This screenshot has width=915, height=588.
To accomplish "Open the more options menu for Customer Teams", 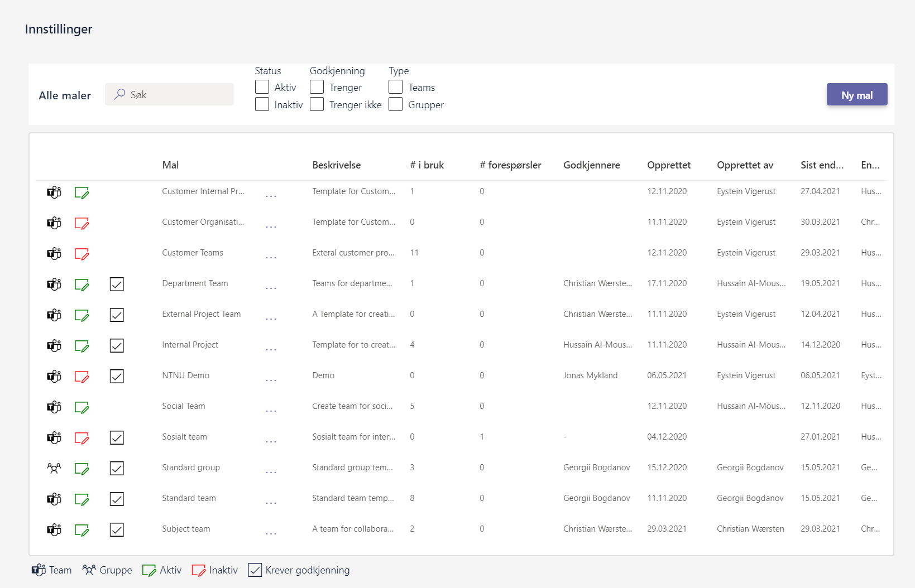I will pyautogui.click(x=271, y=258).
